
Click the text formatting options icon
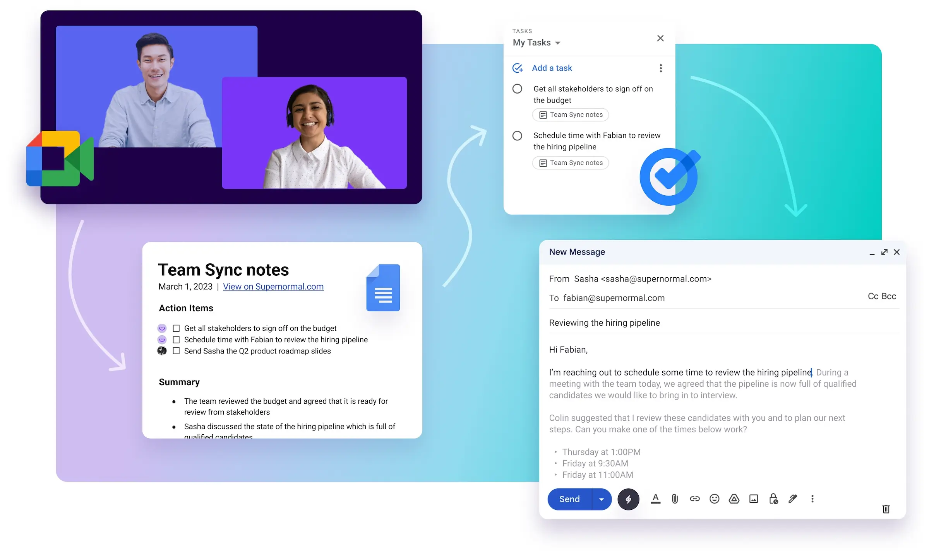point(655,499)
